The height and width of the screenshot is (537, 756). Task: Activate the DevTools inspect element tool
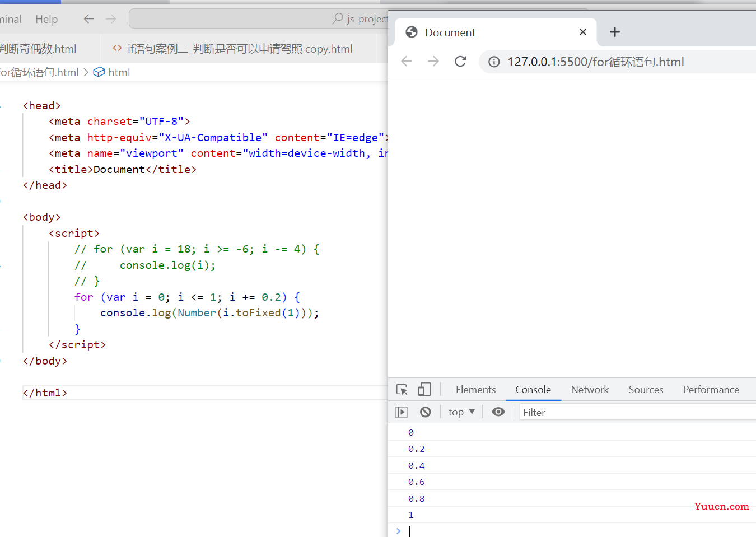402,390
